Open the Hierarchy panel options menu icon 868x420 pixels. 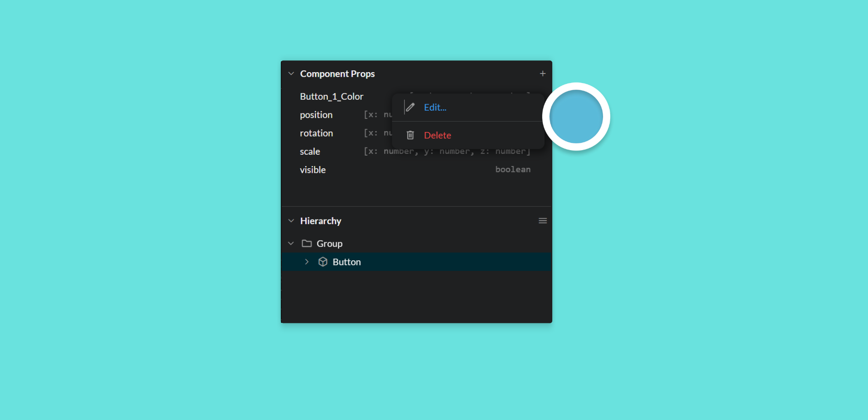point(542,221)
